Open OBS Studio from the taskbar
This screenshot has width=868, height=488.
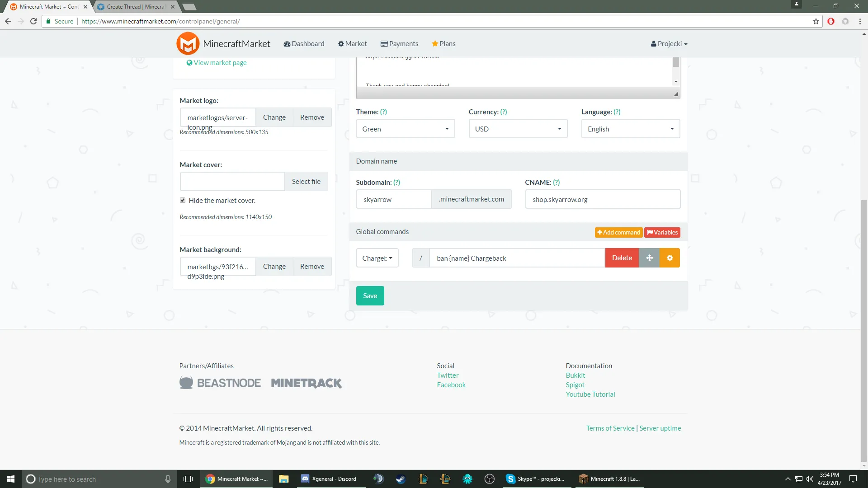tap(490, 479)
